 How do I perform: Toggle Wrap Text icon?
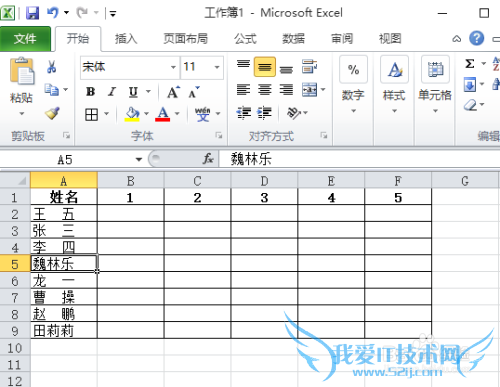tap(309, 66)
